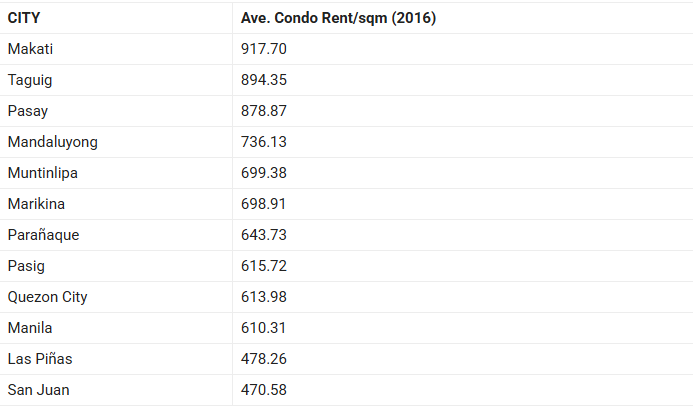The image size is (693, 406).
Task: Select the Mandaluyong cell
Action: point(53,142)
